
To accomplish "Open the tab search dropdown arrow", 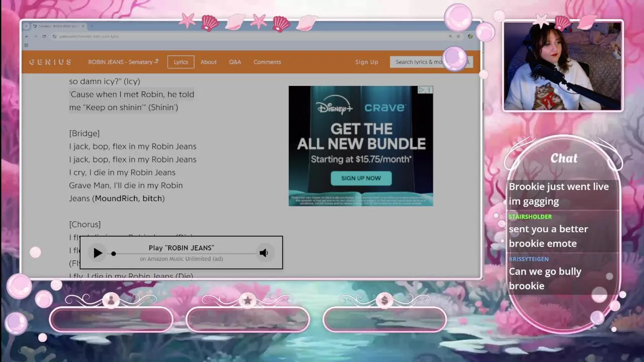I will (x=27, y=26).
